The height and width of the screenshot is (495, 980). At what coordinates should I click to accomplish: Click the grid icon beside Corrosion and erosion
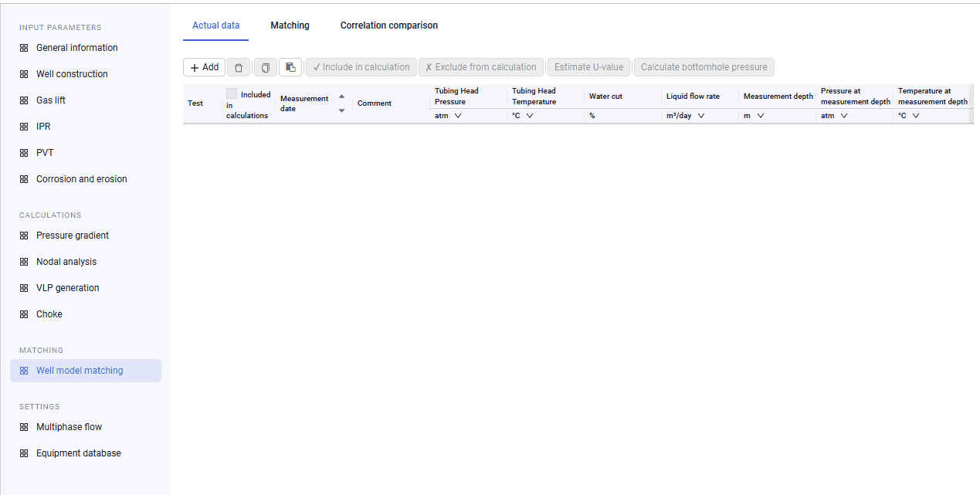(24, 179)
